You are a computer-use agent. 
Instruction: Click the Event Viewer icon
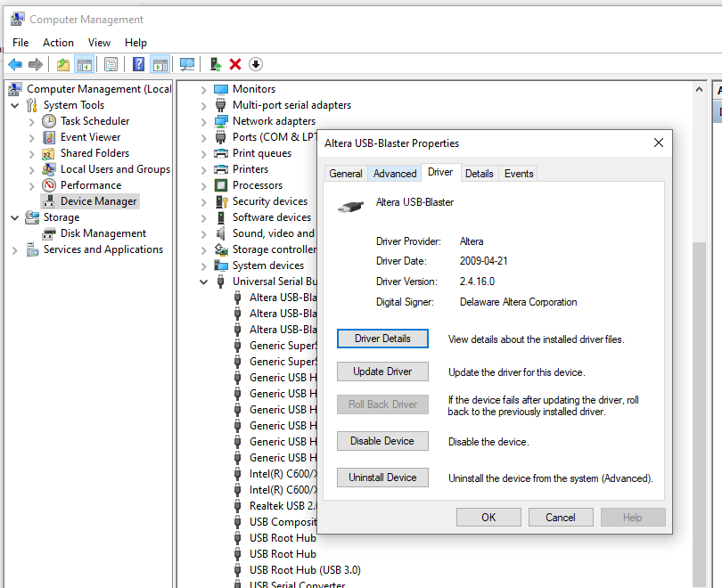click(49, 137)
